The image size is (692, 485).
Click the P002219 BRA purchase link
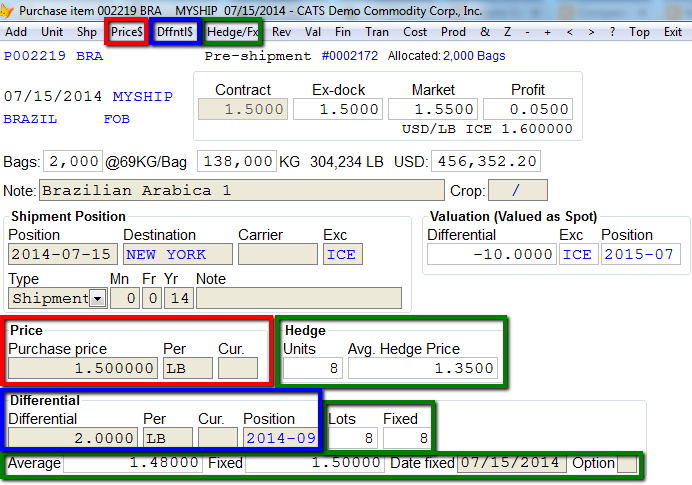pos(53,56)
